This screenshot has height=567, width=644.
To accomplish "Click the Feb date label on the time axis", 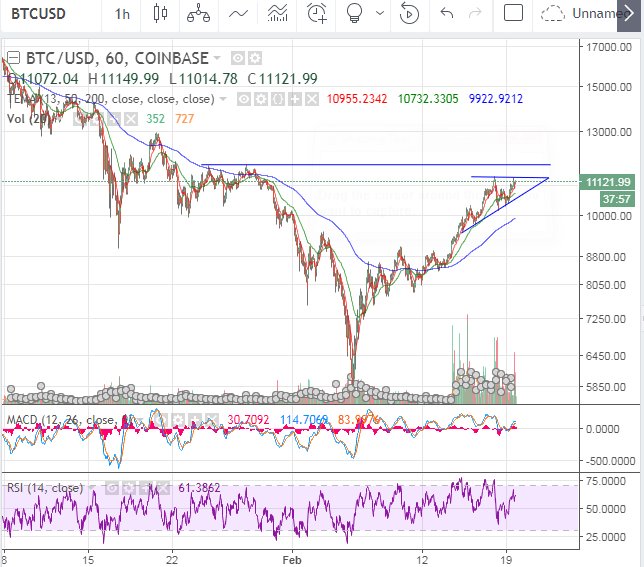I will 292,560.
